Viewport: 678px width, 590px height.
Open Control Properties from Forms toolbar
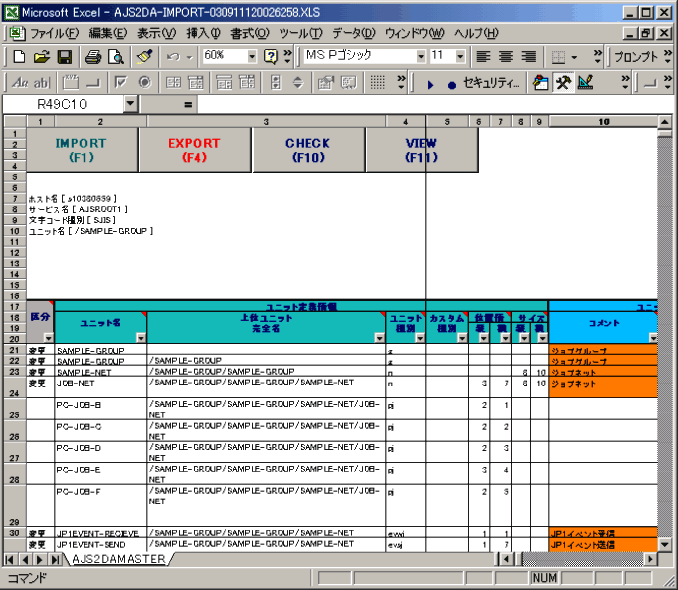326,82
